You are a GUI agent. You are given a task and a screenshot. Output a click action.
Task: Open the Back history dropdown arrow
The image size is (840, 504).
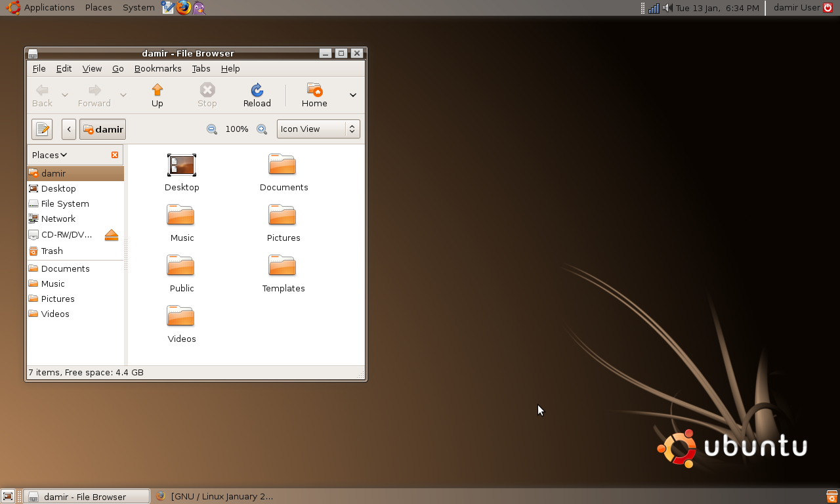click(x=64, y=95)
